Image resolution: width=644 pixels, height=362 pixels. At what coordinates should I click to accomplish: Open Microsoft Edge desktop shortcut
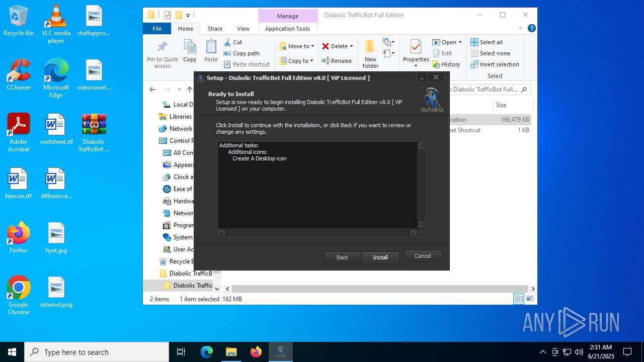[56, 78]
